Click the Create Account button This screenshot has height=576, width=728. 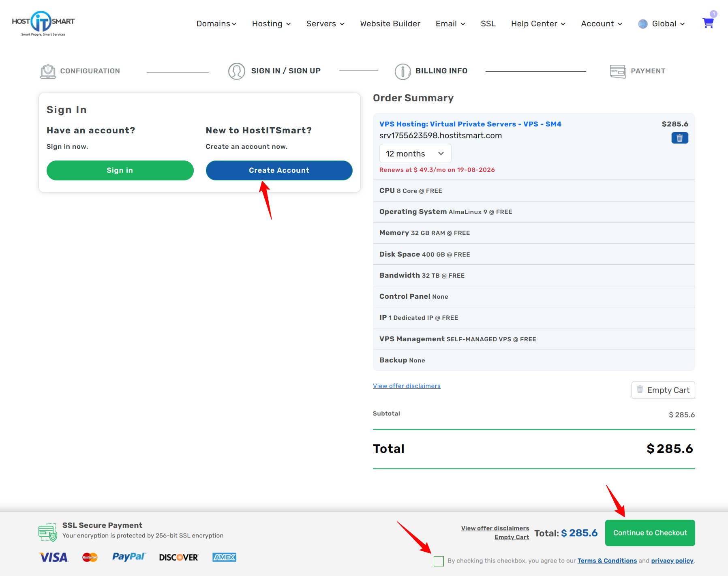click(x=279, y=170)
